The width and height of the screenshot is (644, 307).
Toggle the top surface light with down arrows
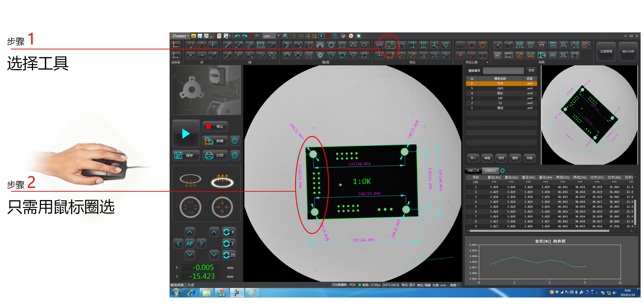[190, 181]
